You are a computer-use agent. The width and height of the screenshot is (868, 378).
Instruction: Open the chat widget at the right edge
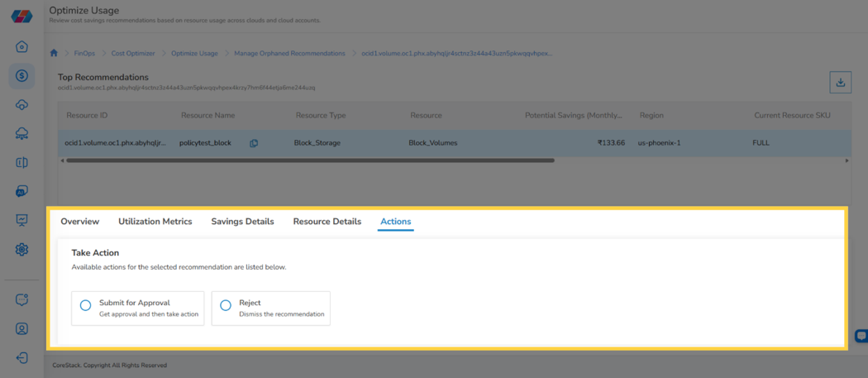pyautogui.click(x=861, y=335)
